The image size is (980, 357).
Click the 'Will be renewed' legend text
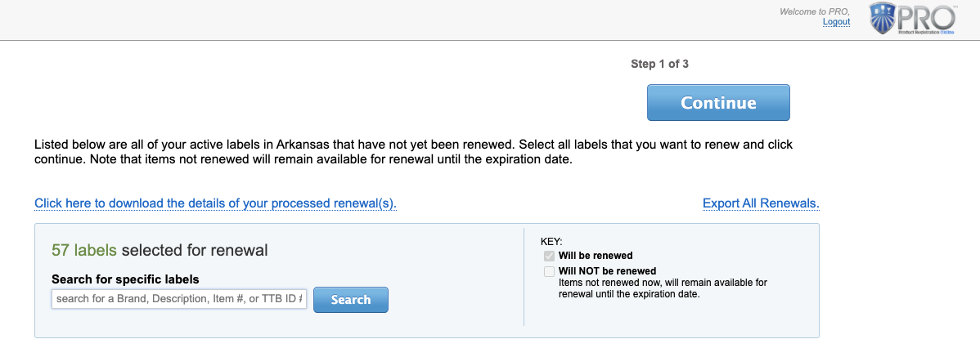click(x=596, y=256)
